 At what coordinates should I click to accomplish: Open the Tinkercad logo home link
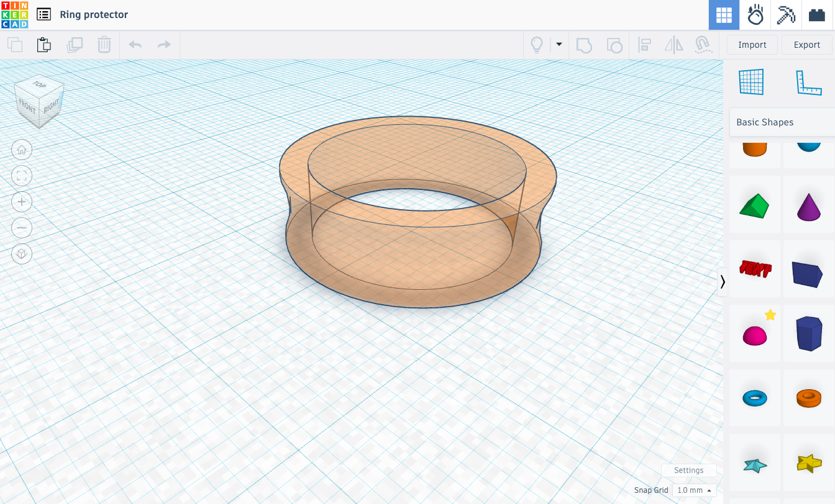click(x=14, y=15)
